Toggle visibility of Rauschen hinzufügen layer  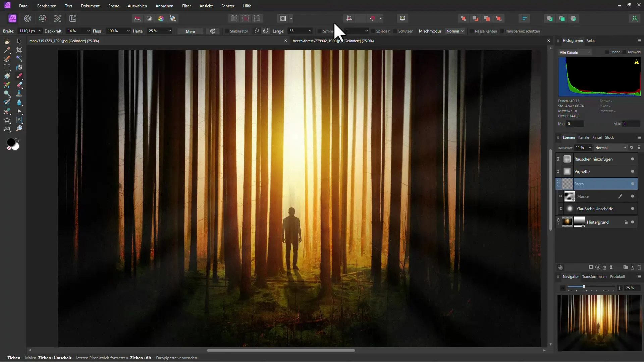coord(633,159)
